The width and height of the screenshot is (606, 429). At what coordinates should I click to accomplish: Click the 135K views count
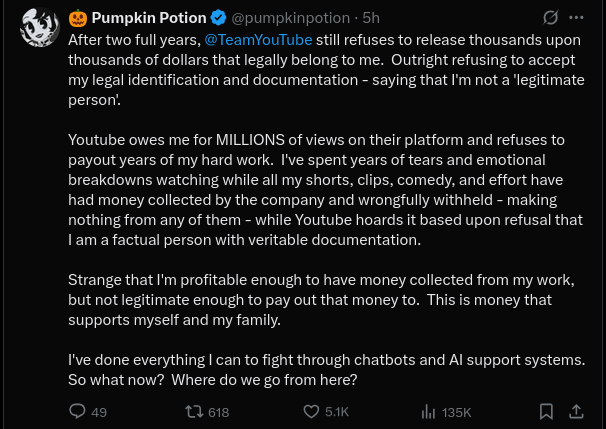456,412
